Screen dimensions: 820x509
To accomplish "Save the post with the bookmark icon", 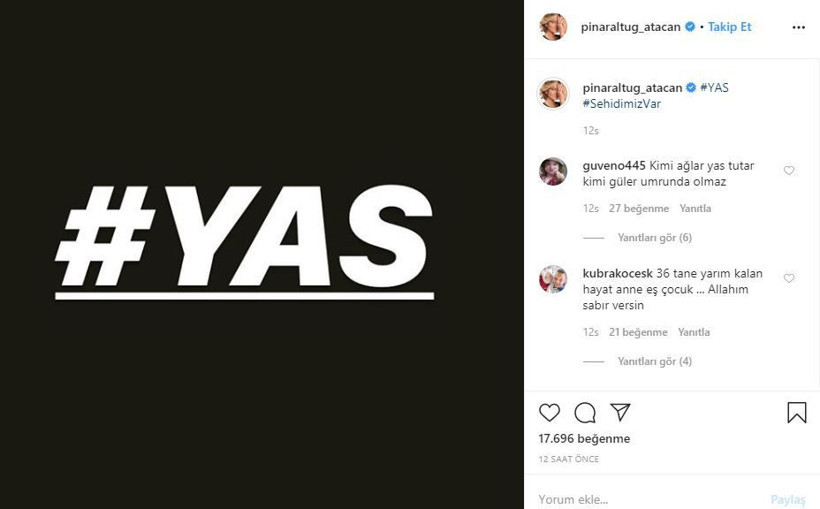I will (x=797, y=412).
